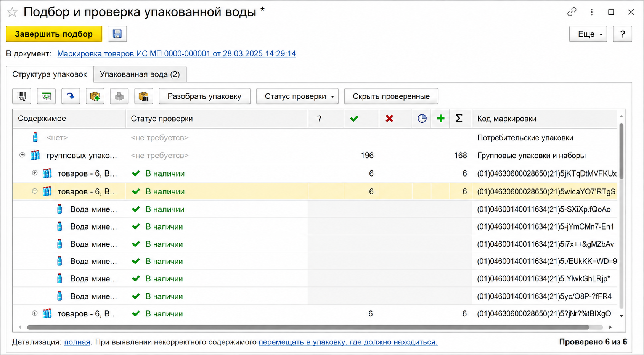Image resolution: width=644 pixels, height=355 pixels.
Task: Open the vertical three-dots menu icon
Action: 591,12
